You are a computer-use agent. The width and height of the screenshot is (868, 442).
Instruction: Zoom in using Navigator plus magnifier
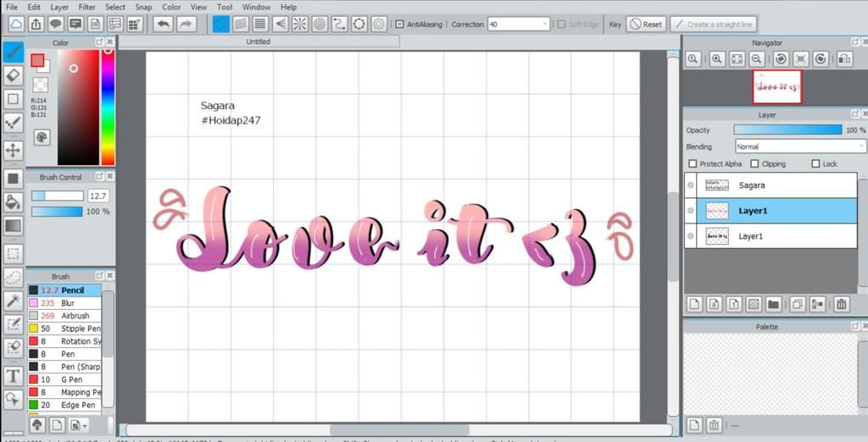coord(717,59)
